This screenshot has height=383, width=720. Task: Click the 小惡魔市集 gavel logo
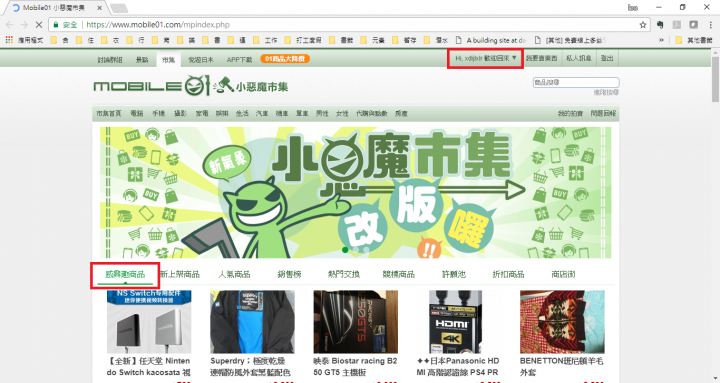click(250, 86)
